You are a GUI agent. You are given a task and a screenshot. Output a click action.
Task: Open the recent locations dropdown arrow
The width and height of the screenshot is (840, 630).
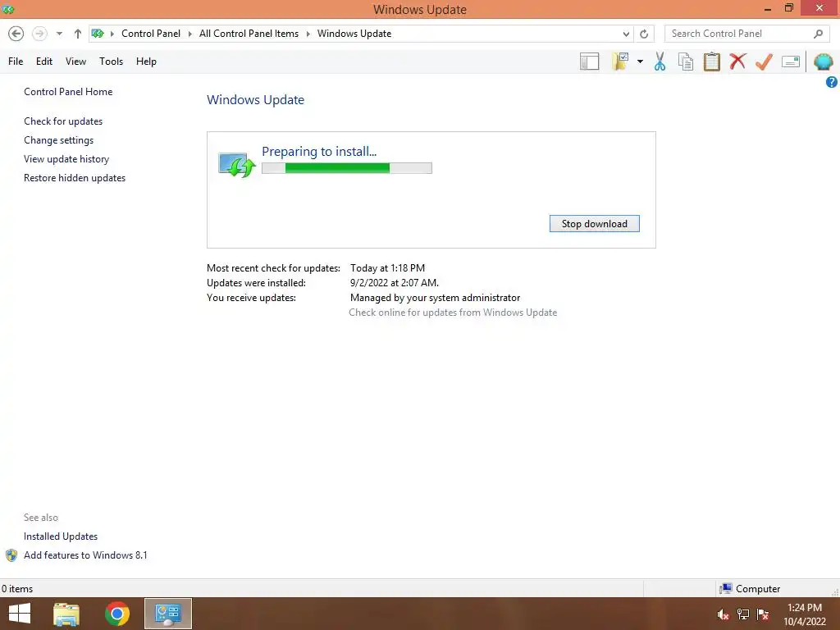point(59,34)
